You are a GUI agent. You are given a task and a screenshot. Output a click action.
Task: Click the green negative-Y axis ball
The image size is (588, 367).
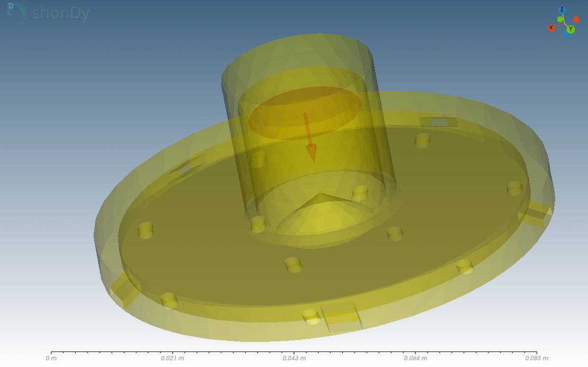[560, 19]
